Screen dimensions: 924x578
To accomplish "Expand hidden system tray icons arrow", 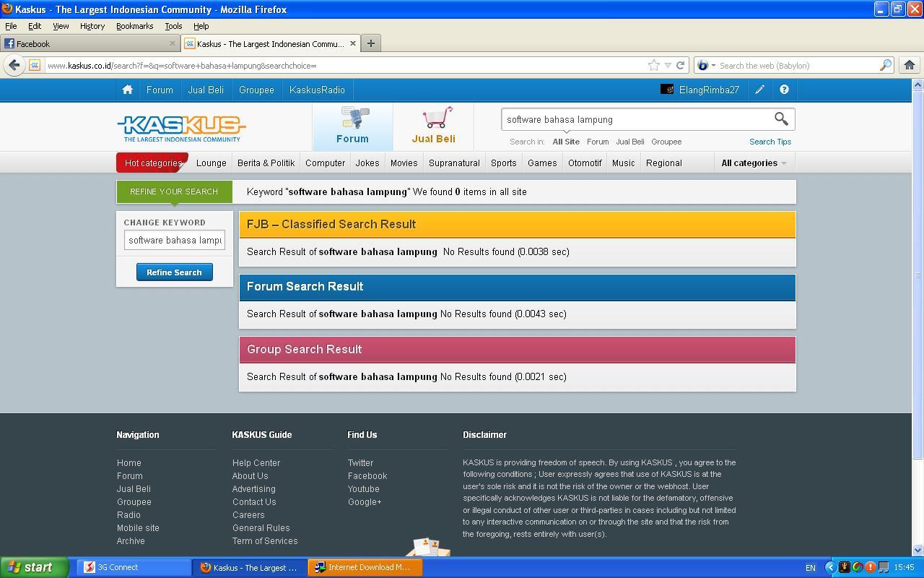I will click(x=830, y=567).
